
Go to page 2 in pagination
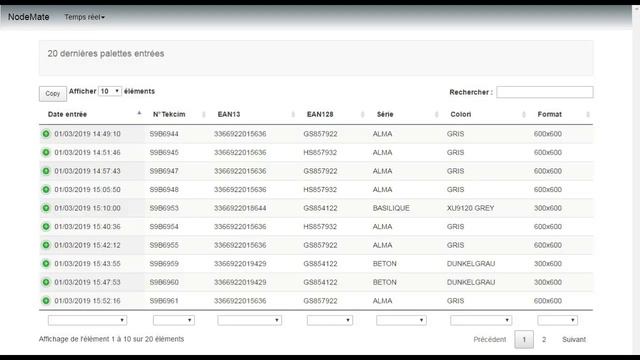(544, 340)
